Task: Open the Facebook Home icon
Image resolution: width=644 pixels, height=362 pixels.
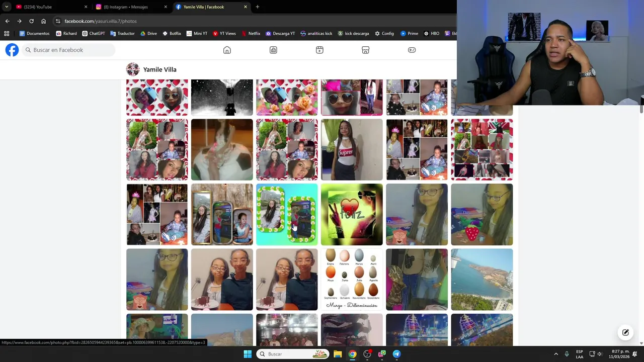Action: (227, 50)
